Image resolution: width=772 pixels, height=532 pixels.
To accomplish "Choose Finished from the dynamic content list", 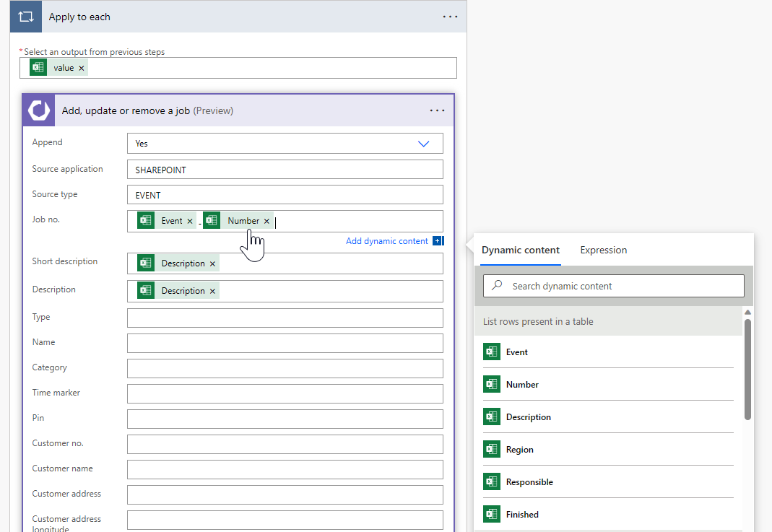I will click(x=522, y=515).
